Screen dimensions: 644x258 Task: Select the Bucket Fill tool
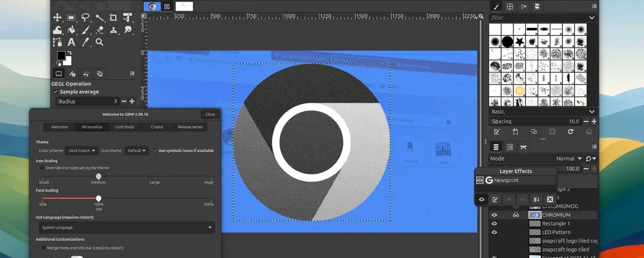[x=72, y=30]
